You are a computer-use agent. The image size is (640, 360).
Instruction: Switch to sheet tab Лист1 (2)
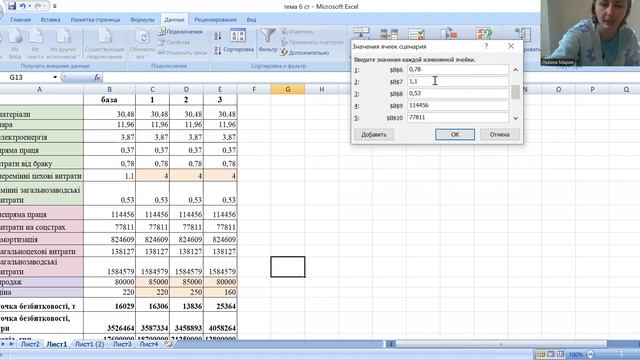89,344
